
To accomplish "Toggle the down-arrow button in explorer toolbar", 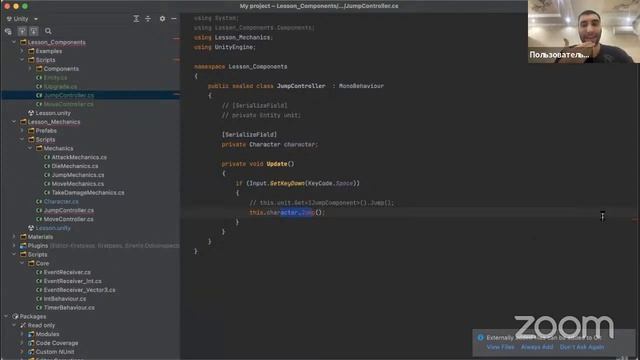I will 33,31.
